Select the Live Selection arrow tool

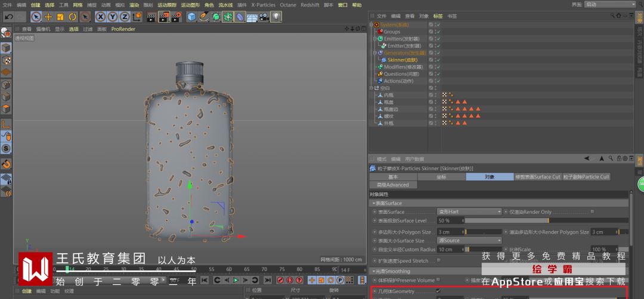(x=36, y=17)
